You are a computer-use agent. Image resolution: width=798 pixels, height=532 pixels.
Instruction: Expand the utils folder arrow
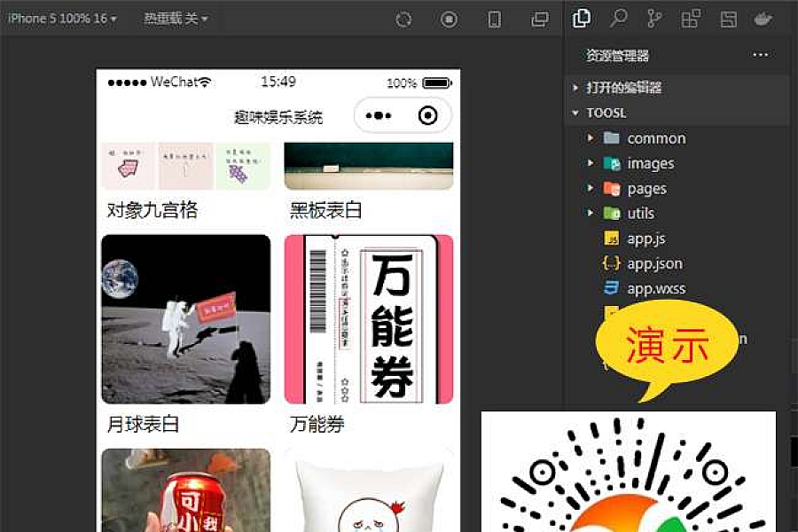pos(591,213)
